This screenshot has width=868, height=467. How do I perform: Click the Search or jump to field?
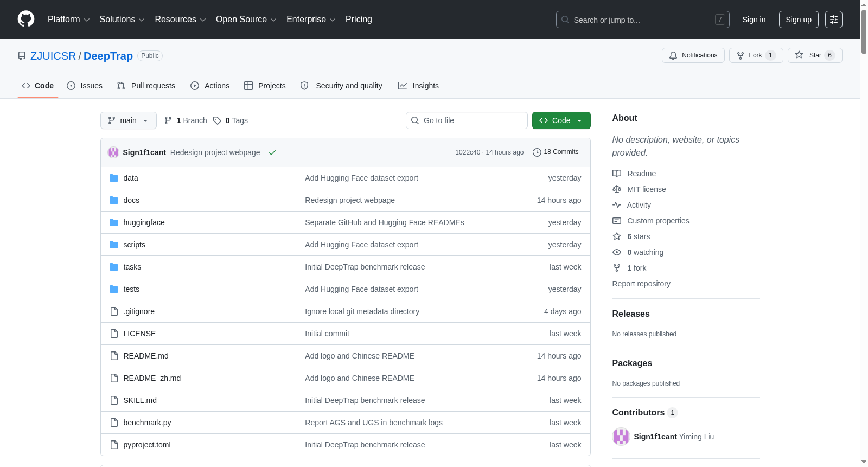tap(643, 20)
